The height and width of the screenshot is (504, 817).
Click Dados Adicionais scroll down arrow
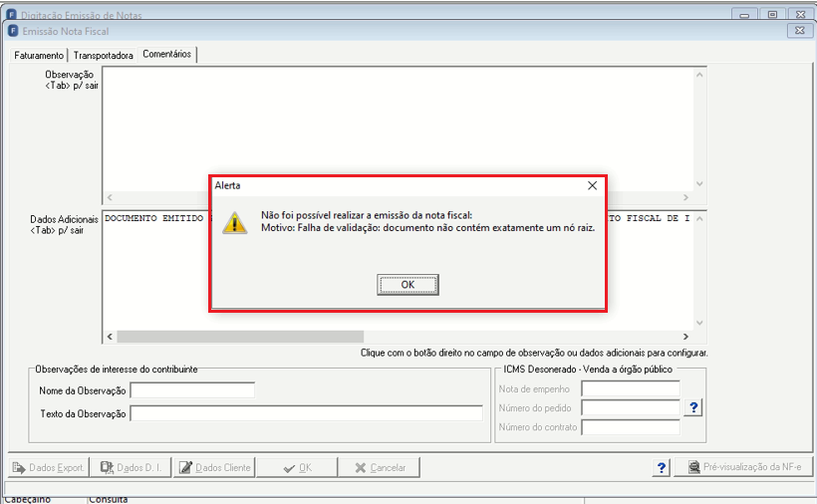tap(699, 323)
